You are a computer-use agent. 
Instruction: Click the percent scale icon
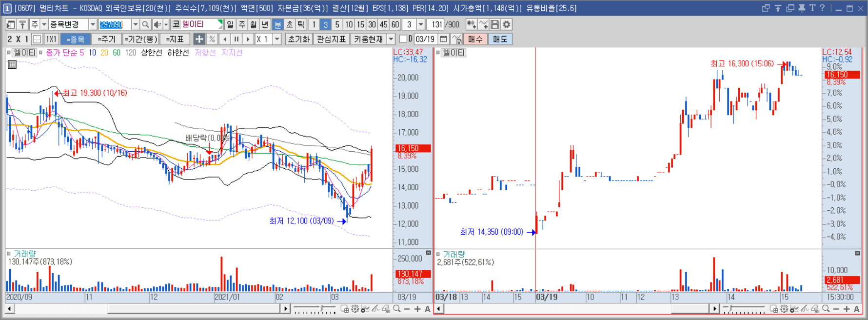[212, 39]
